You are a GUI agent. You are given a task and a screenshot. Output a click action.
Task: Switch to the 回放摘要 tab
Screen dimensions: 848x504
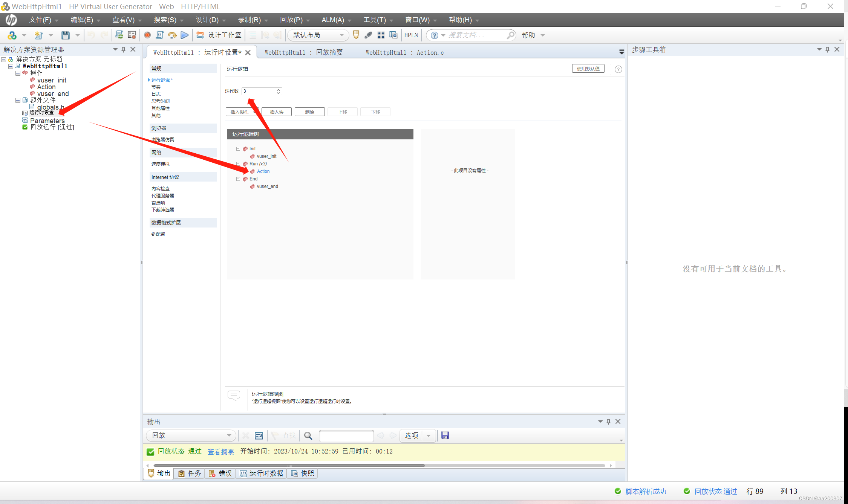tap(303, 52)
